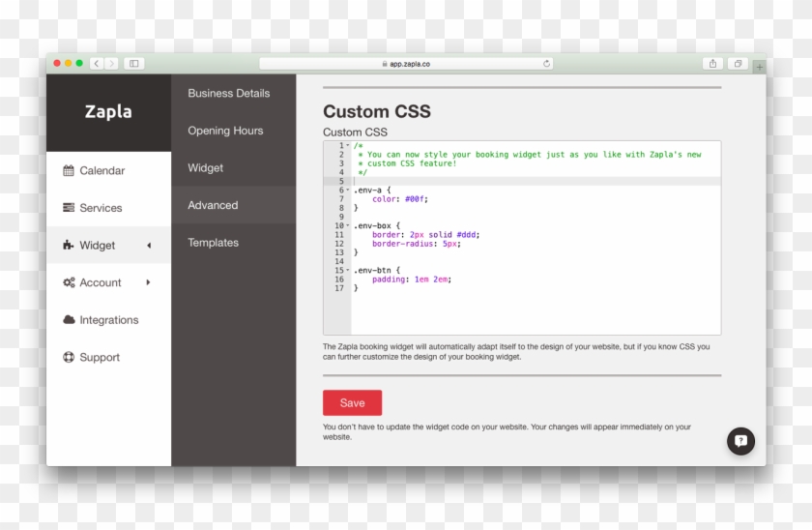Click the Support lifebuoy icon
Image resolution: width=812 pixels, height=530 pixels.
(x=69, y=358)
